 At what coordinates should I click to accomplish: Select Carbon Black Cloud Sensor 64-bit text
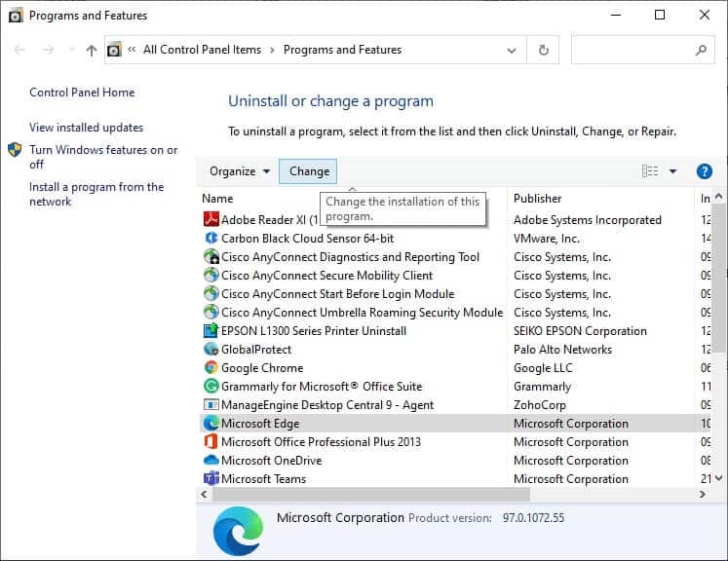[307, 239]
